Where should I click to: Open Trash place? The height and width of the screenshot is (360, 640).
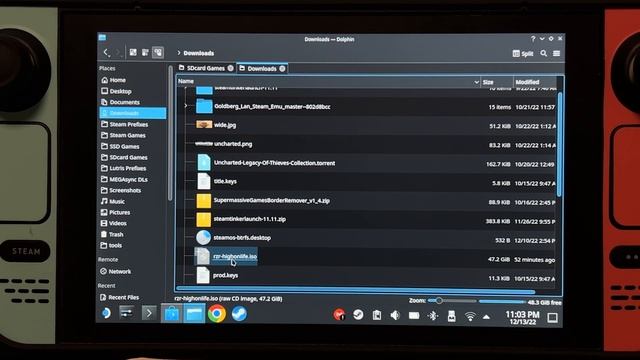point(112,234)
